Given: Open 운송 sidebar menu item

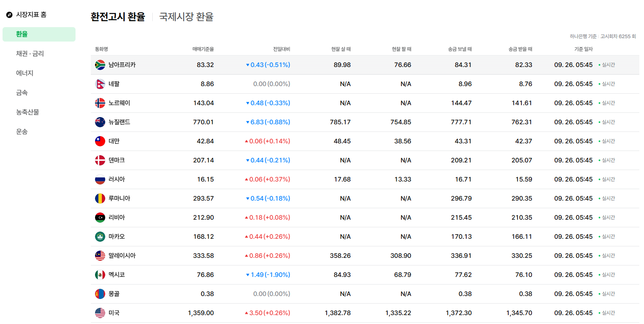Looking at the screenshot, I should point(22,132).
